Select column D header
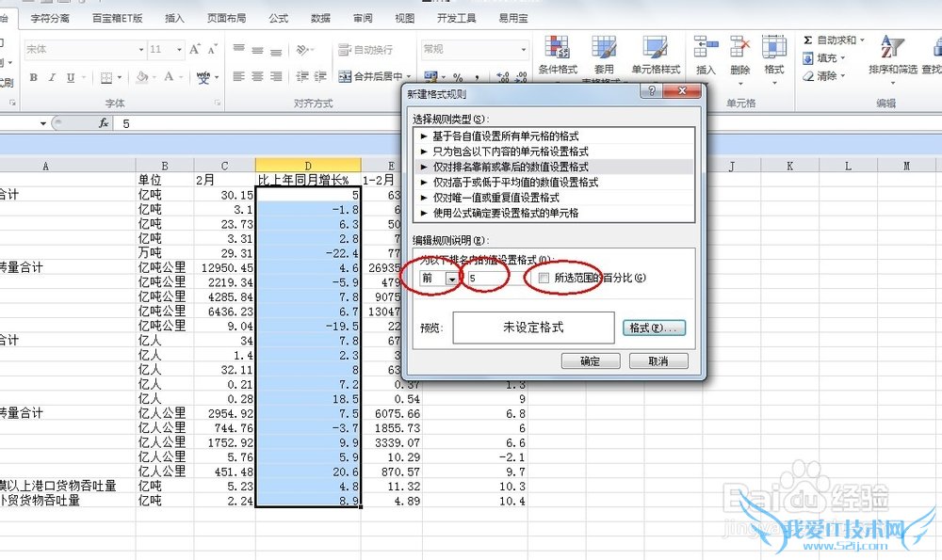Image resolution: width=942 pixels, height=560 pixels. [x=308, y=166]
